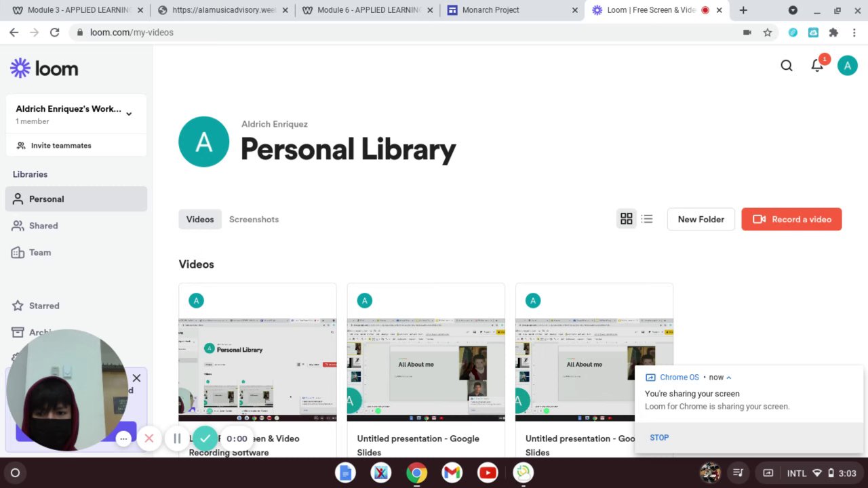Click Record a video button
868x488 pixels.
[x=791, y=219]
